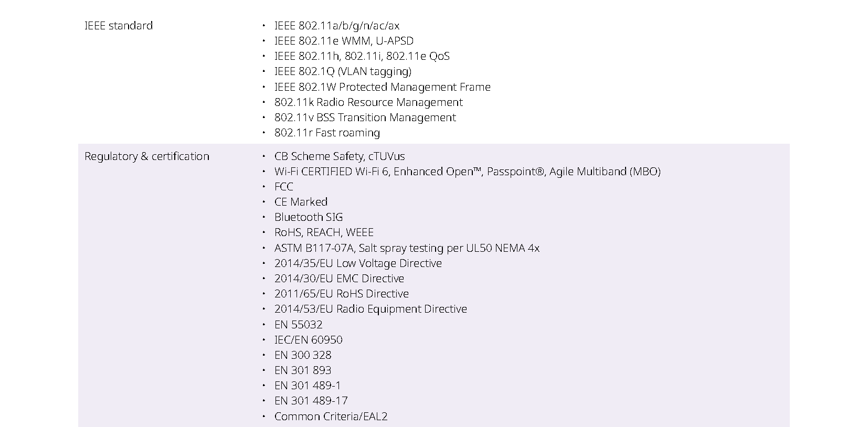Select the 2014/53/EU Radio Equipment Directive line
Image resolution: width=868 pixels, height=427 pixels.
pos(371,309)
